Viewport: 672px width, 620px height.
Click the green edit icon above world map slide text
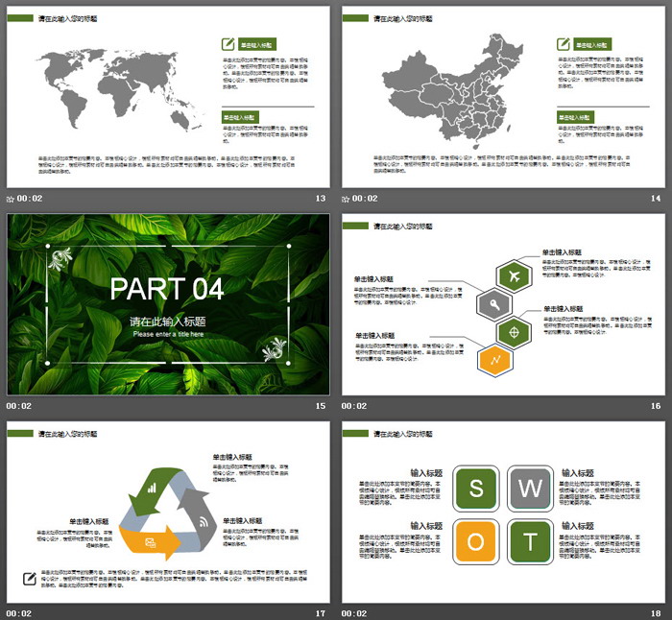(x=228, y=44)
